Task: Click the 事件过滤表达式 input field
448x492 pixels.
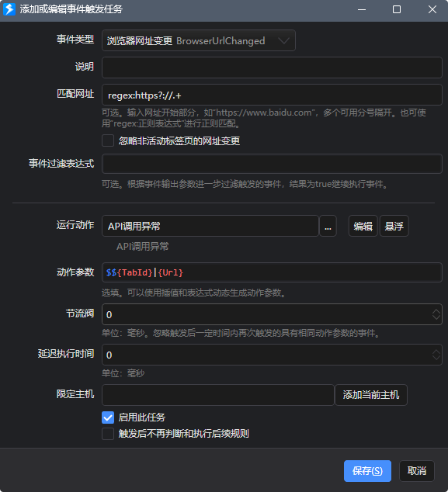Action: click(x=272, y=164)
